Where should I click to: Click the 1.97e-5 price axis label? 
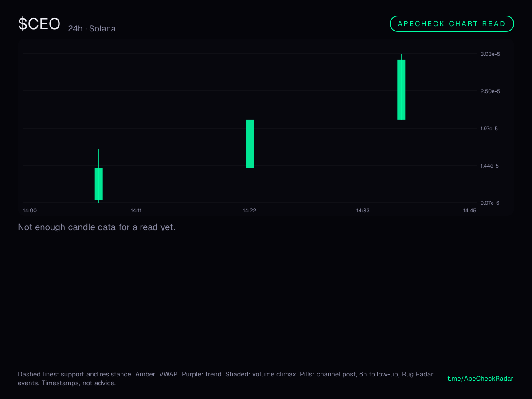tap(490, 129)
